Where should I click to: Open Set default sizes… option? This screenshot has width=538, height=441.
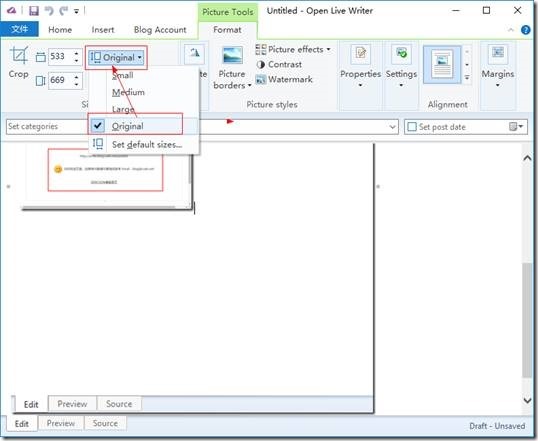(144, 144)
